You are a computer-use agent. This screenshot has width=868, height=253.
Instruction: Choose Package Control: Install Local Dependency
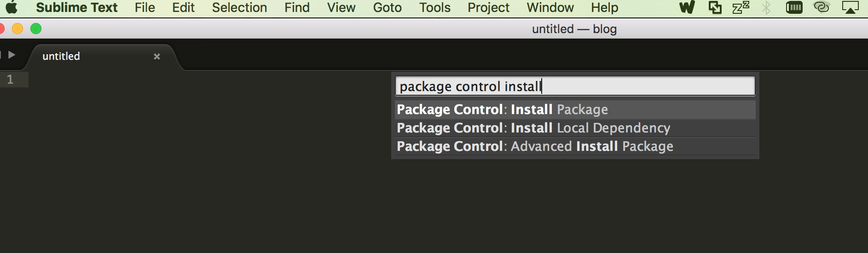pyautogui.click(x=575, y=128)
